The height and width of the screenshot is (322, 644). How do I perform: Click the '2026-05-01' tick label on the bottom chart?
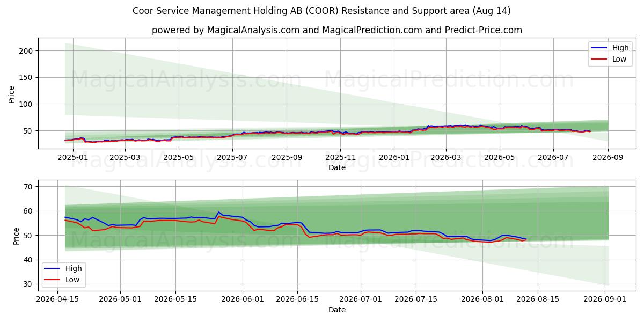pyautogui.click(x=121, y=299)
